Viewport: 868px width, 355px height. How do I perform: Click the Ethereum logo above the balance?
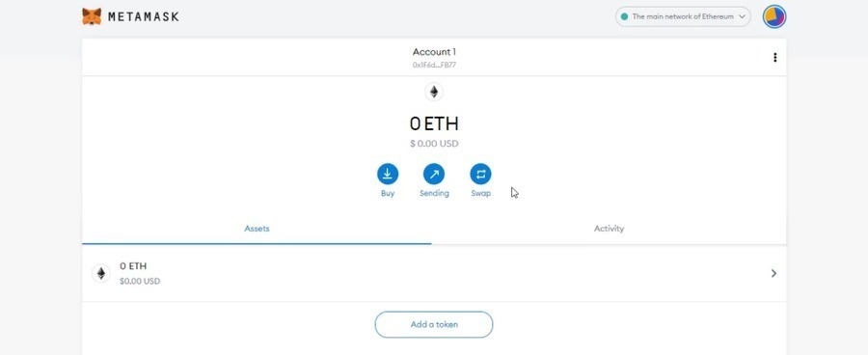click(434, 92)
